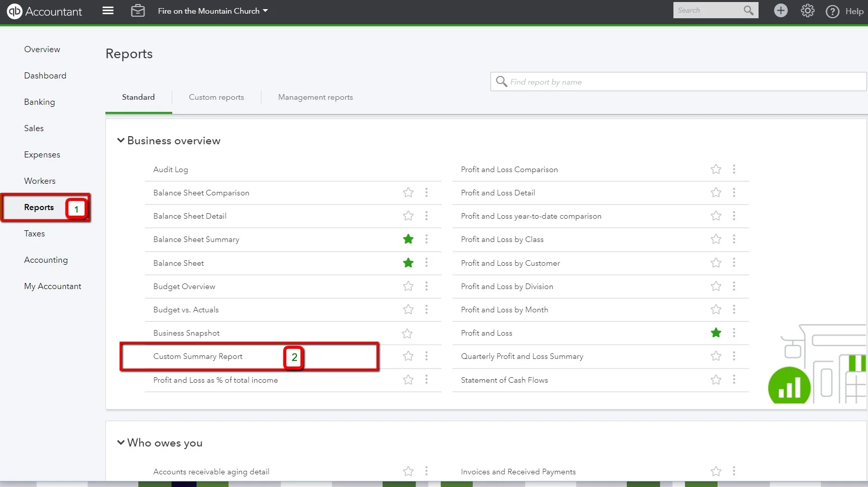
Task: Unfavorite Balance Sheet Summary green star
Action: [x=408, y=239]
